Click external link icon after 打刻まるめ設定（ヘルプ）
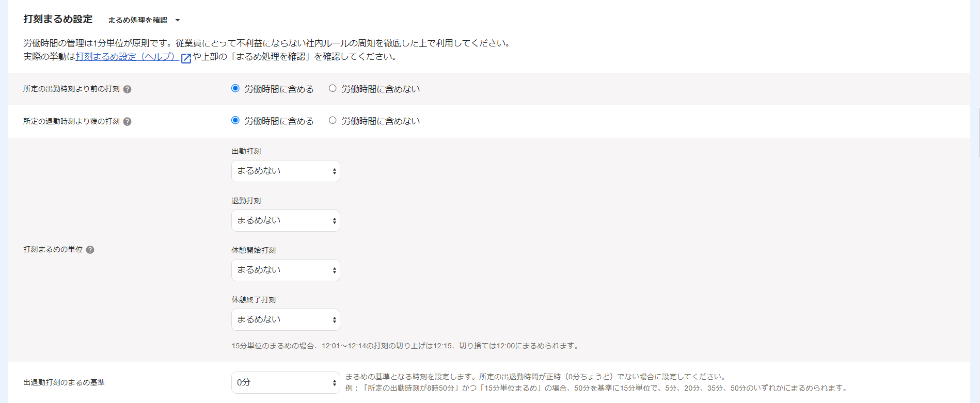The width and height of the screenshot is (980, 403). coord(186,58)
